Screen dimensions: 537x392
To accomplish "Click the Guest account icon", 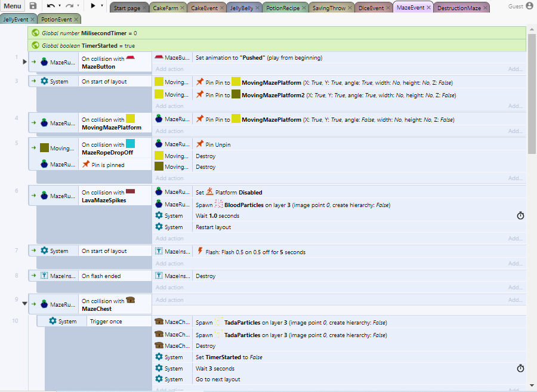I will 529,6.
